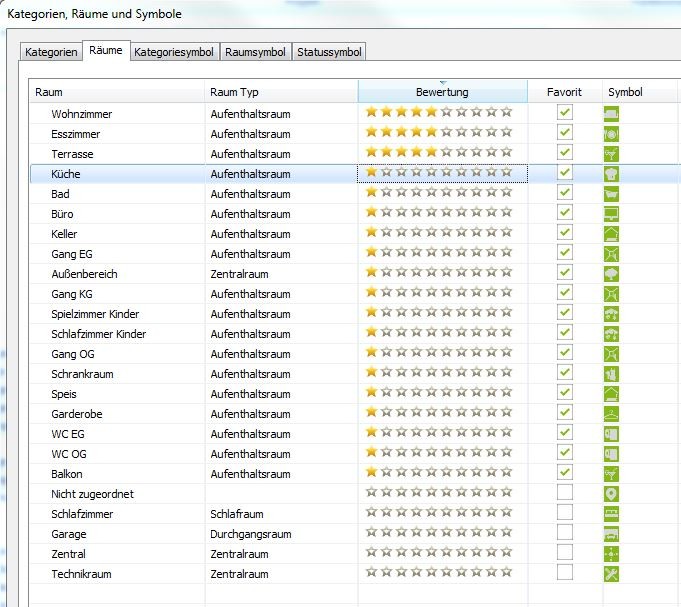The height and width of the screenshot is (607, 681).
Task: Click the Raum column header
Action: (116, 92)
